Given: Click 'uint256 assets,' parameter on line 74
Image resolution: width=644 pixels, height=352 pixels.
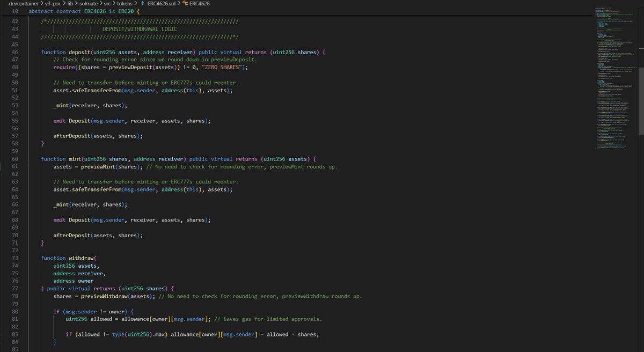Looking at the screenshot, I should (77, 266).
